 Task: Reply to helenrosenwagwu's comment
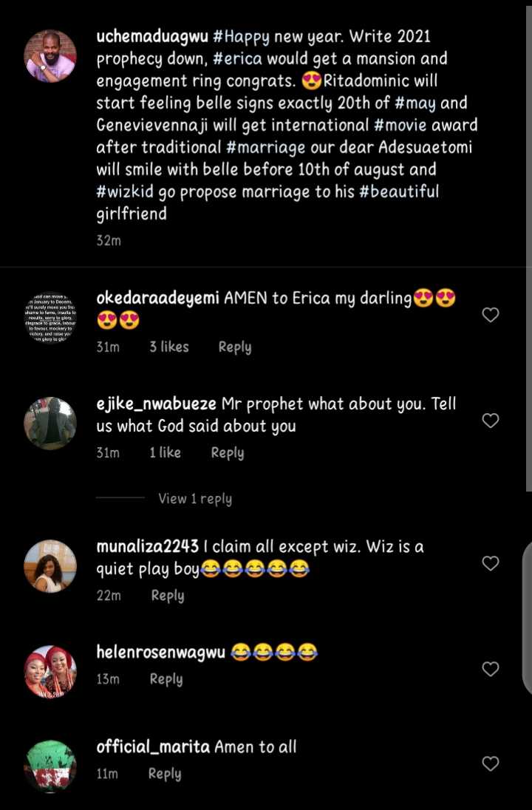(x=166, y=678)
